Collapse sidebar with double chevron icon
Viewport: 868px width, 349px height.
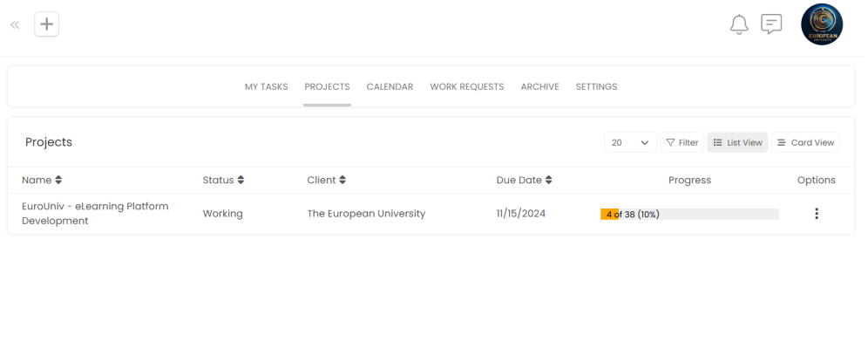pyautogui.click(x=15, y=24)
